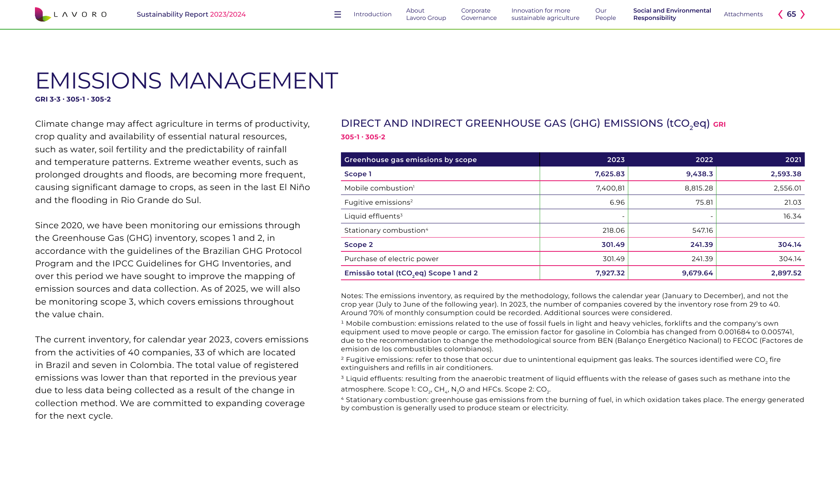The image size is (840, 504).
Task: Open Corporate Governance section
Action: pos(479,14)
